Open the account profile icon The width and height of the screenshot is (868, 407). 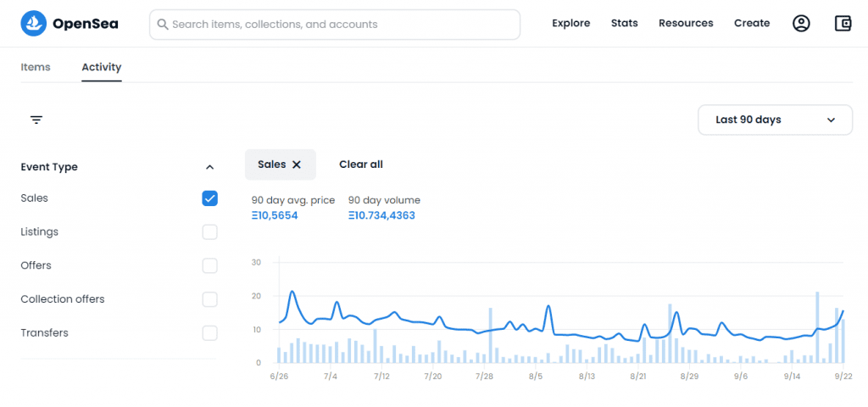801,23
